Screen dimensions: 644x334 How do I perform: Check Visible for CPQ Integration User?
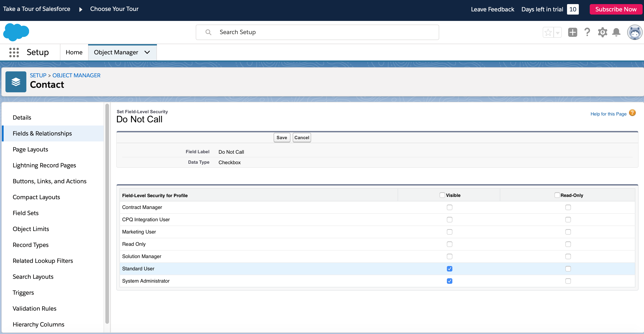coord(449,220)
